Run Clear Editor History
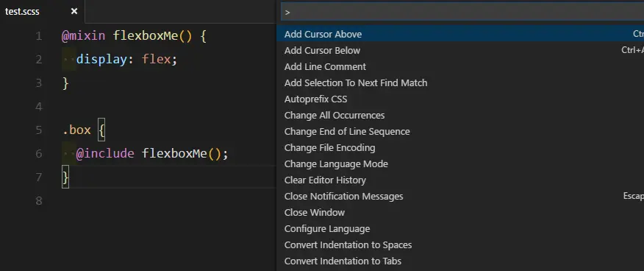The image size is (644, 271). point(460,180)
